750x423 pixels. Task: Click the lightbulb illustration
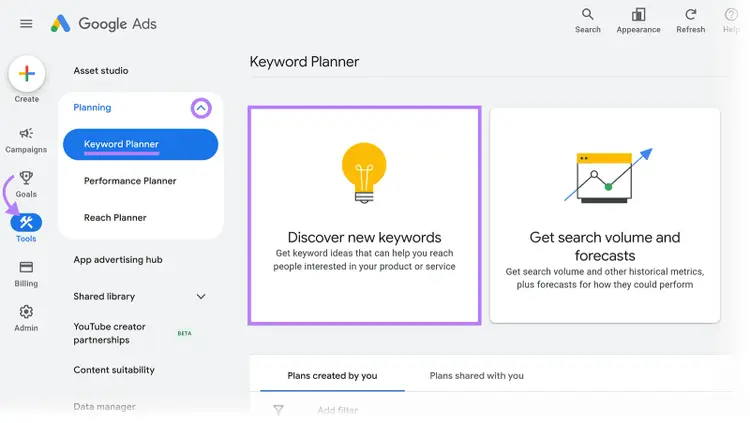364,173
